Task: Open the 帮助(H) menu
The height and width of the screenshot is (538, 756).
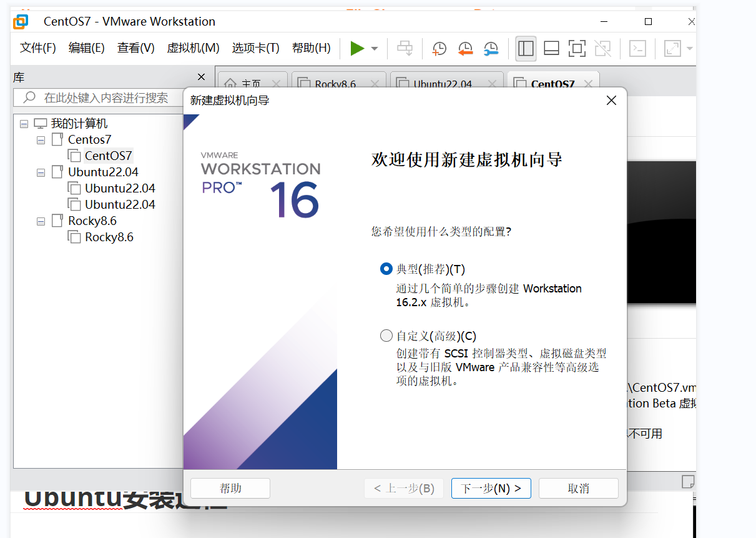Action: [x=312, y=48]
